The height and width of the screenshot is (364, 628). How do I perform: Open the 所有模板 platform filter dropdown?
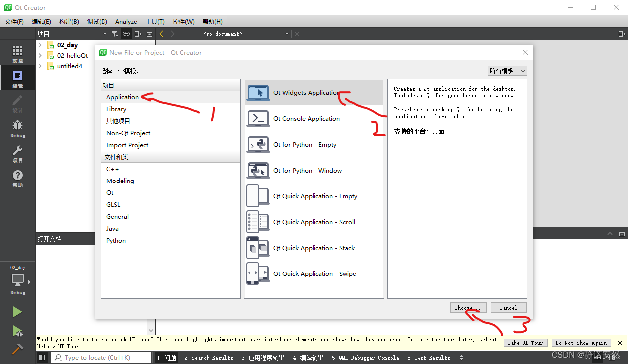pyautogui.click(x=507, y=71)
